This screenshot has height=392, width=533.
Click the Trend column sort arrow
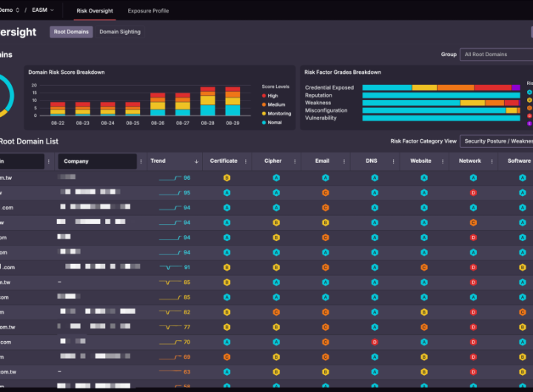(196, 161)
